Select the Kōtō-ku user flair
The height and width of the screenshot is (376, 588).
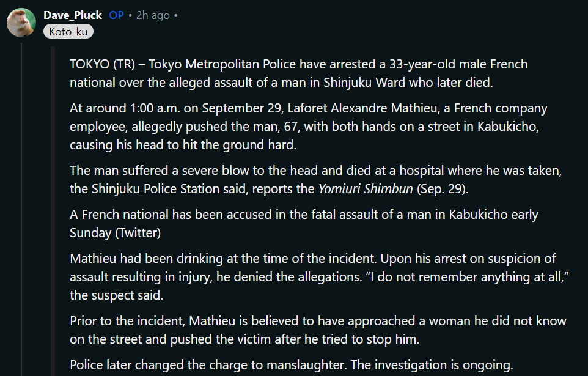(68, 32)
